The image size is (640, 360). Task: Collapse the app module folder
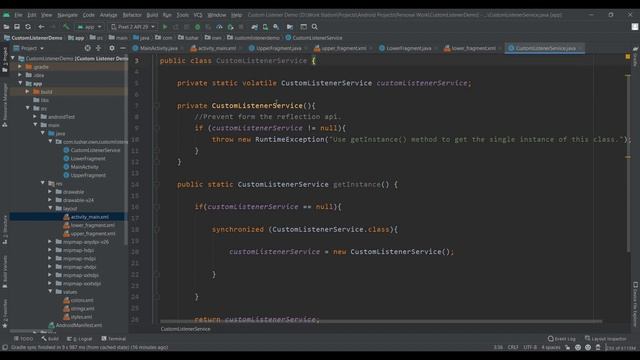[x=20, y=83]
